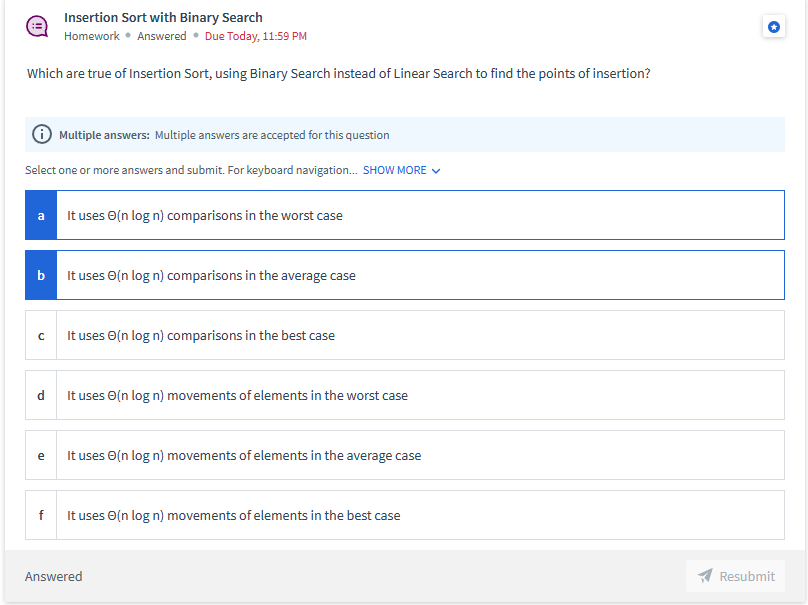The height and width of the screenshot is (605, 808).
Task: Click the paper plane icon on Resubmit
Action: pyautogui.click(x=705, y=576)
